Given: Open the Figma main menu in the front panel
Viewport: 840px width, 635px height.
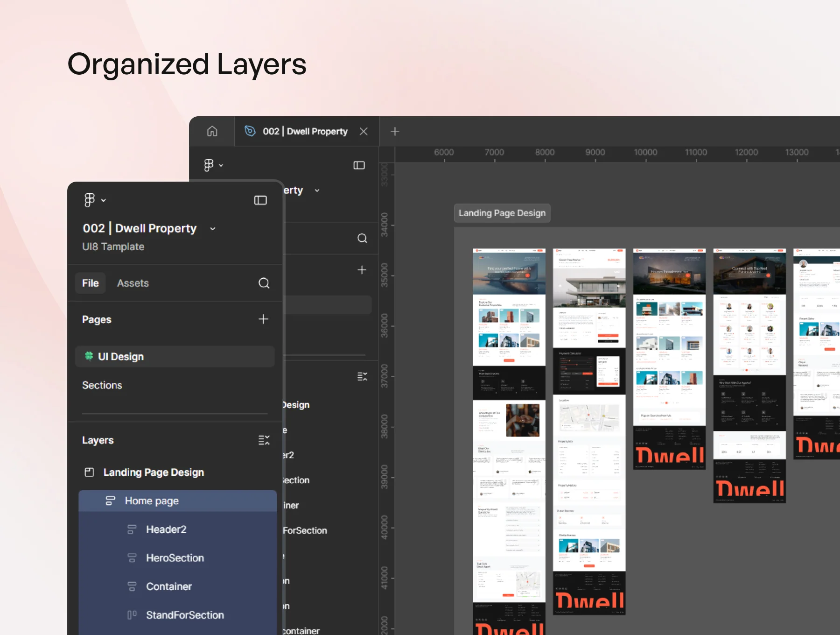Looking at the screenshot, I should pyautogui.click(x=90, y=200).
